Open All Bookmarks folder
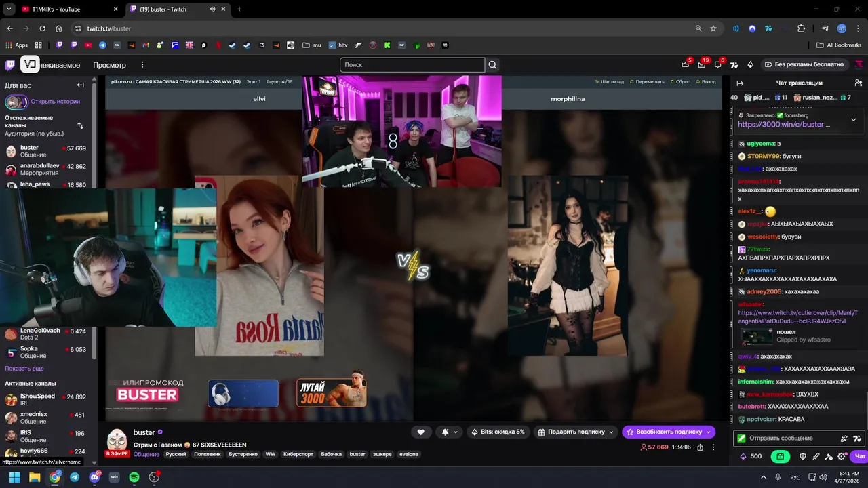Viewport: 868px width, 488px height. (839, 45)
